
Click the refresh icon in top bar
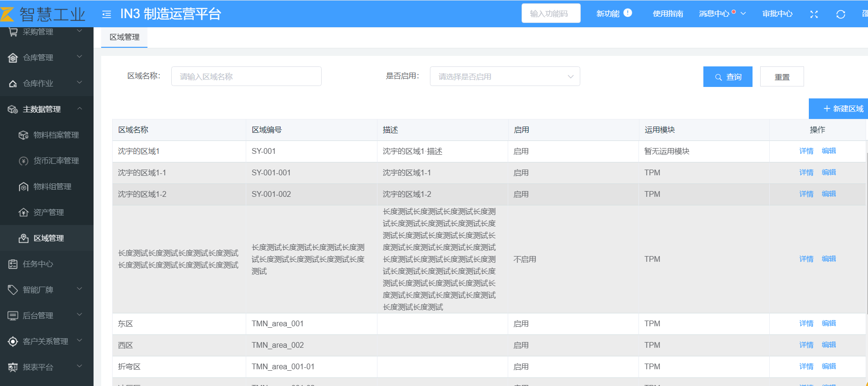coord(841,14)
